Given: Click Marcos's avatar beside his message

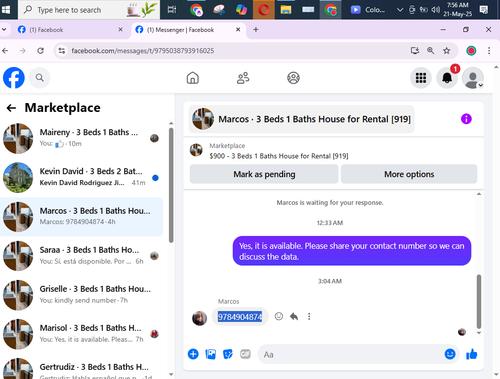Looking at the screenshot, I should click(199, 318).
